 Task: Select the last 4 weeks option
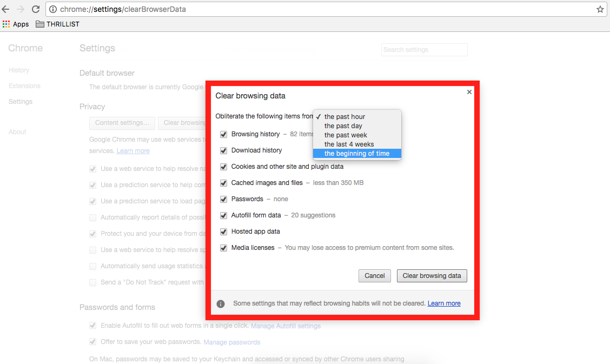click(345, 144)
